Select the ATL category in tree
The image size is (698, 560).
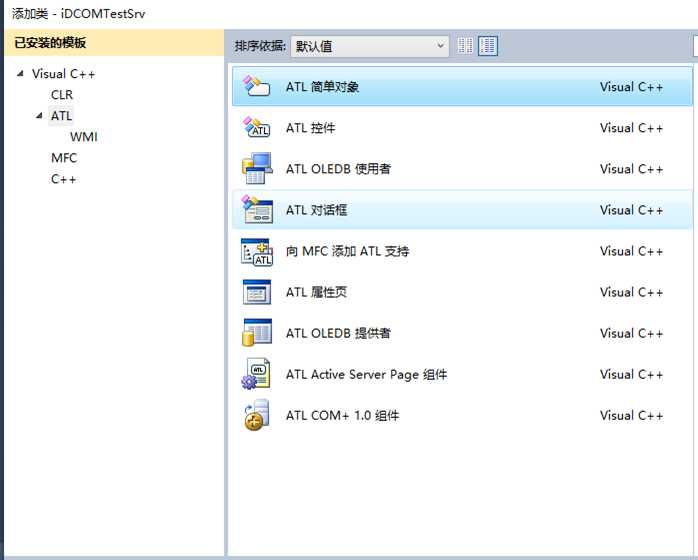[61, 116]
